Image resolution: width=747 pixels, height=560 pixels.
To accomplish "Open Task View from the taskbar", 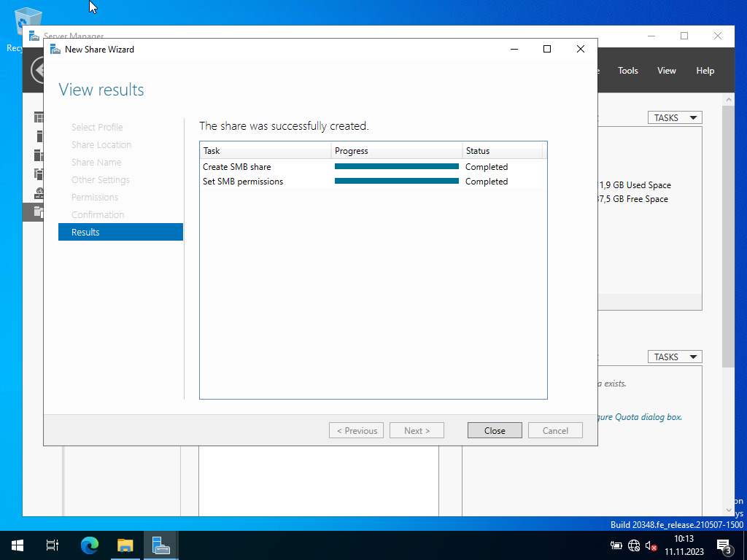I will click(x=53, y=545).
